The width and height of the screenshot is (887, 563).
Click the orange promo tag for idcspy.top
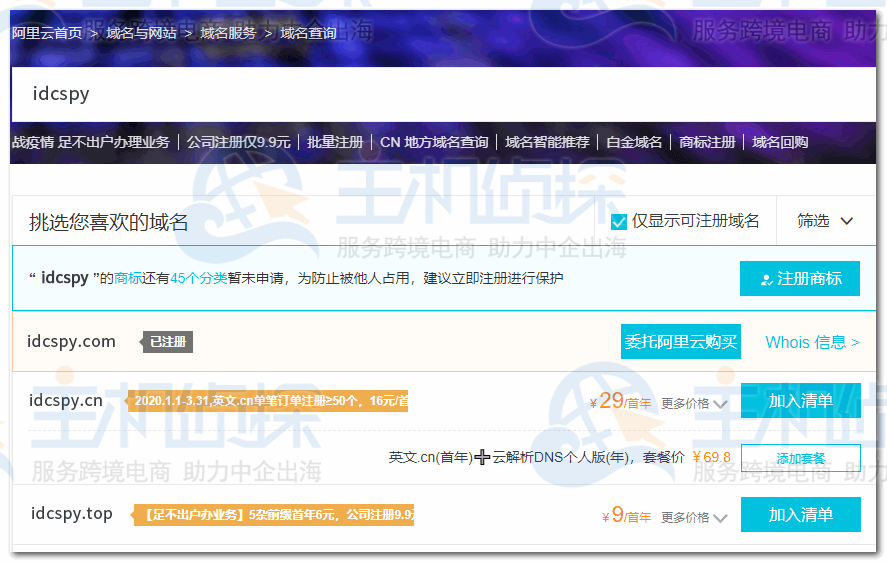pos(273,515)
